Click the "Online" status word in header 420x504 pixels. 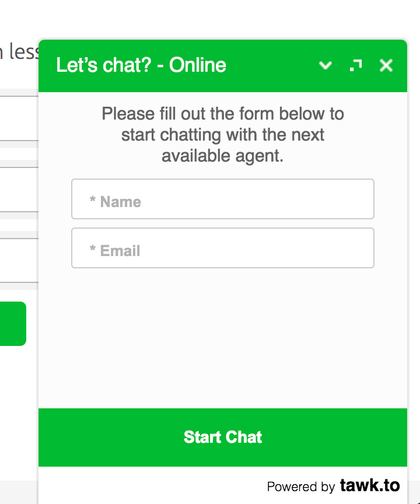pos(198,65)
